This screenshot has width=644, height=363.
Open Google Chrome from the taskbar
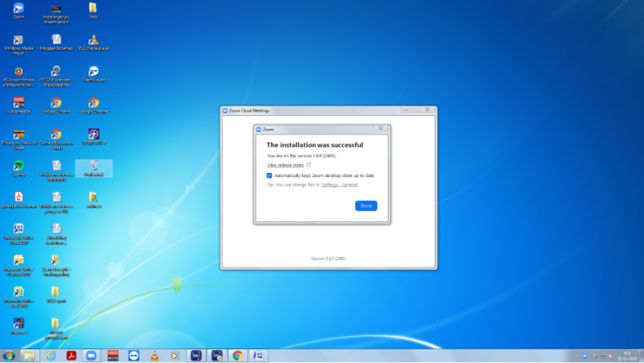pos(237,356)
